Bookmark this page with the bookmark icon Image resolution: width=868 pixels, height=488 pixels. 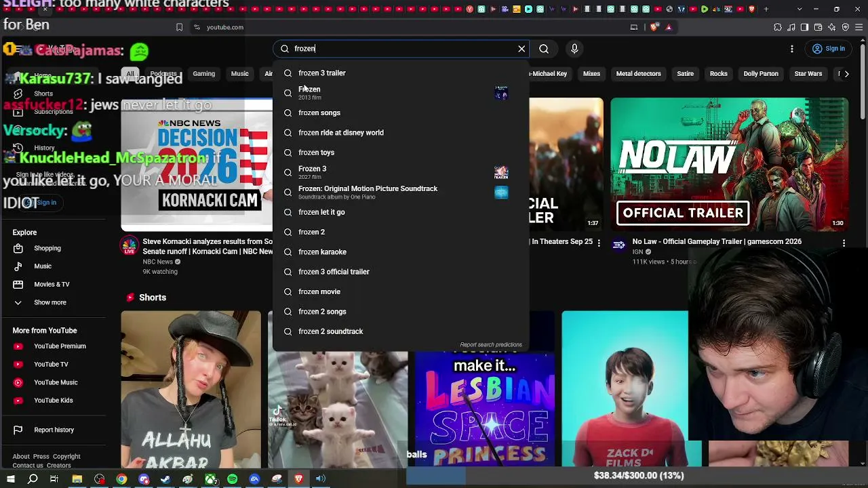tap(179, 27)
